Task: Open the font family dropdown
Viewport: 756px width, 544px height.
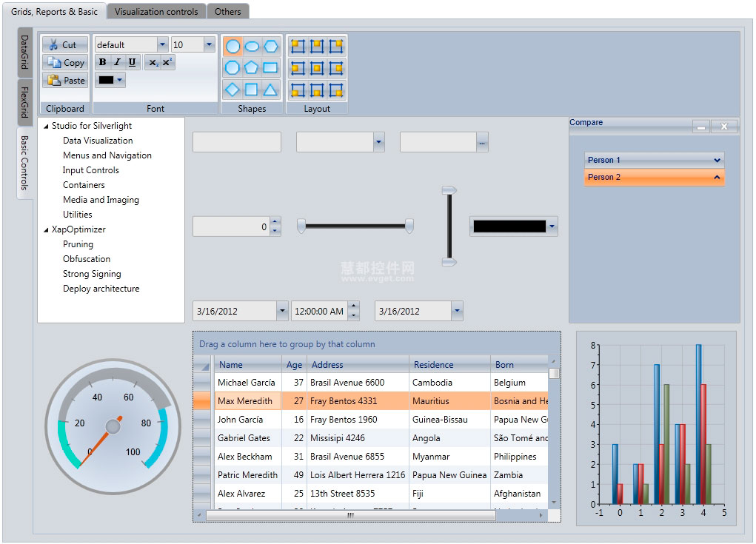Action: [x=162, y=44]
